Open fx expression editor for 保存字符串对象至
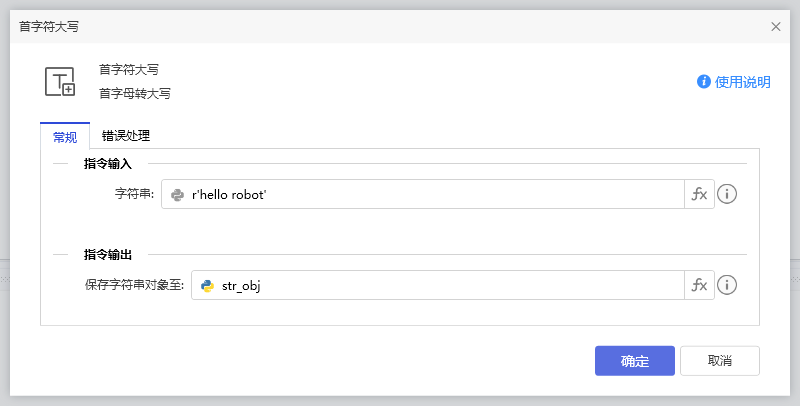Screen dimensions: 800x406 699,286
